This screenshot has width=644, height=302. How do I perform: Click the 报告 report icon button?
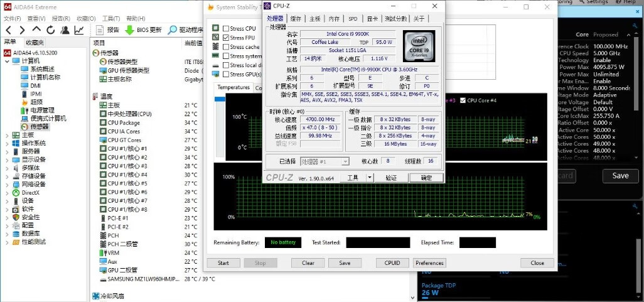click(107, 30)
